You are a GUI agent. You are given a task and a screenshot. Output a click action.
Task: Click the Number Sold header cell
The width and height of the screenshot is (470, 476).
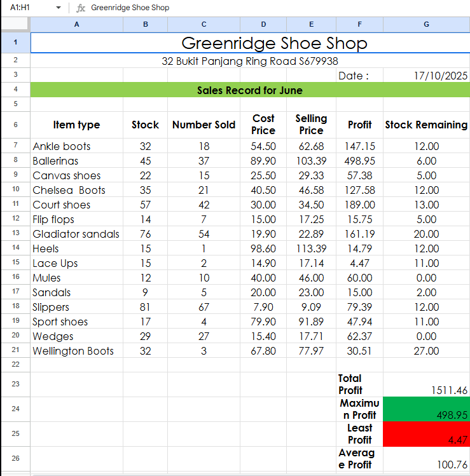(x=204, y=125)
